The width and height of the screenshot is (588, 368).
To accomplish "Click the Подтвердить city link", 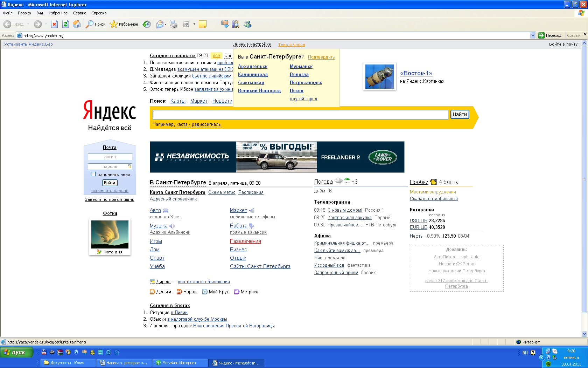I will 321,57.
